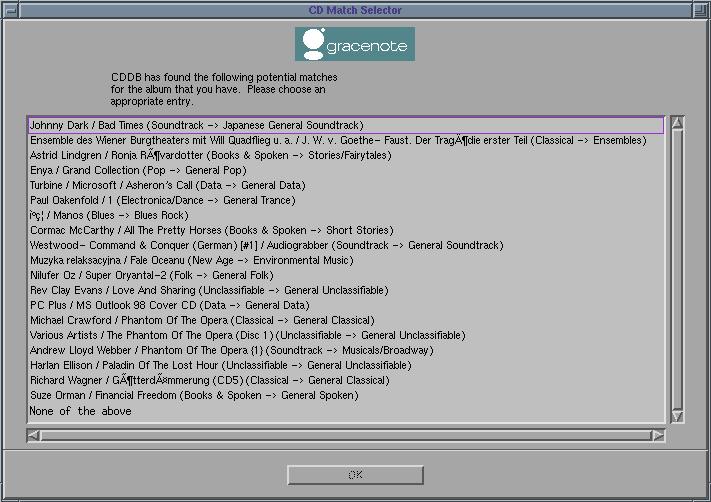This screenshot has width=711, height=502.
Task: Pick Turbine / Microsoft / Asheron's Call entry
Action: click(346, 185)
